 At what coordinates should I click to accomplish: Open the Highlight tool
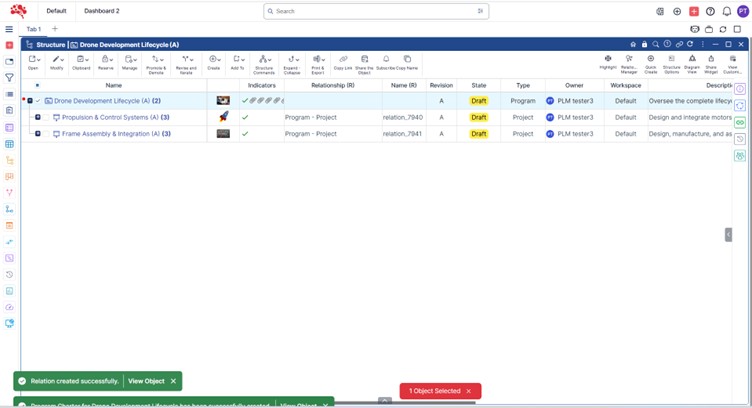coord(608,62)
